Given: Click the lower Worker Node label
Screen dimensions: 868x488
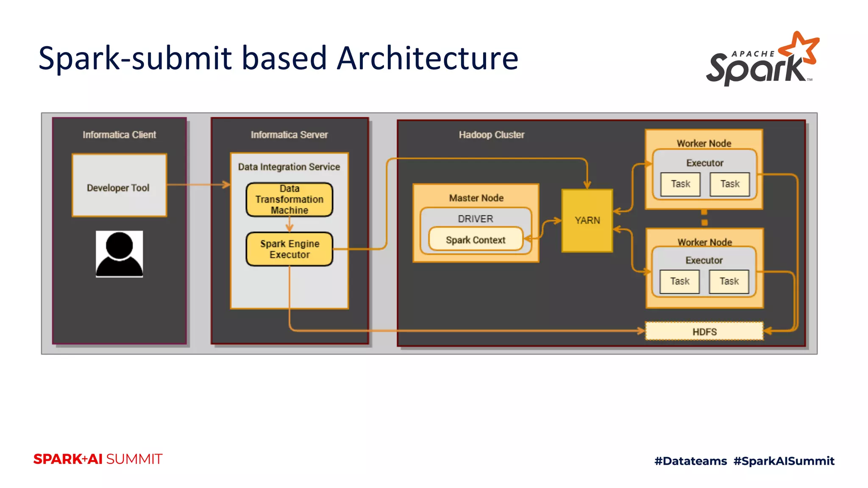Looking at the screenshot, I should [x=705, y=242].
